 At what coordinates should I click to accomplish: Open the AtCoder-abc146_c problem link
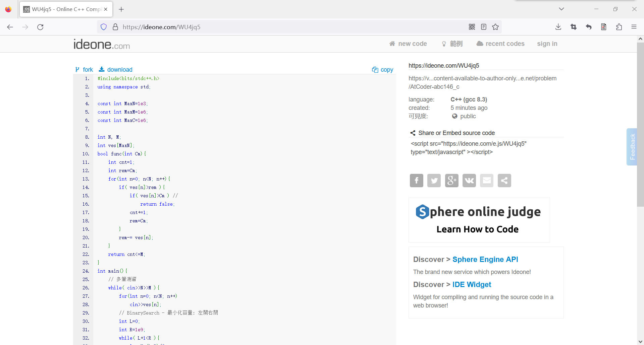click(482, 82)
